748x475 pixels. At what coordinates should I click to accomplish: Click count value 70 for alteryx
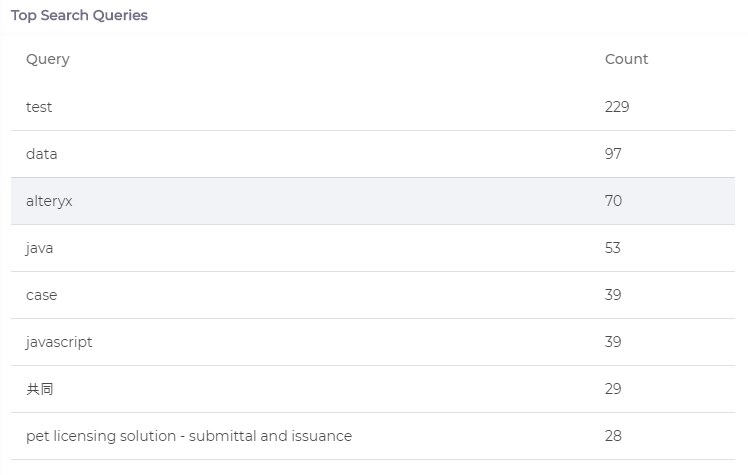613,201
